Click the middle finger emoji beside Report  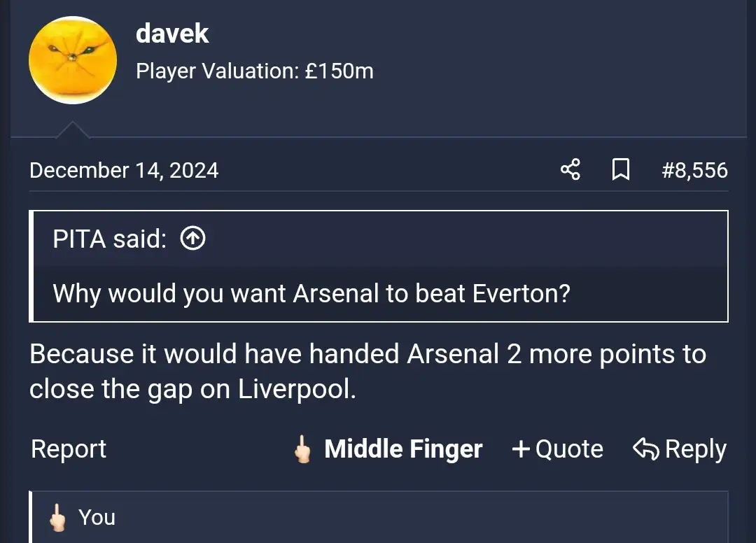[x=302, y=449]
